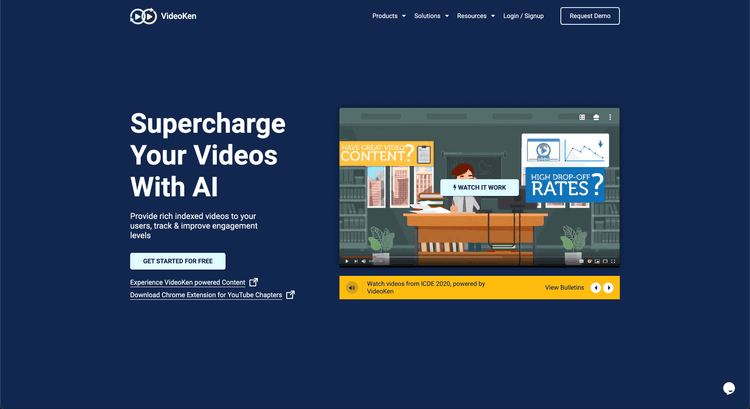Click the bulletin megaphone icon
This screenshot has height=409, width=750.
coord(351,288)
